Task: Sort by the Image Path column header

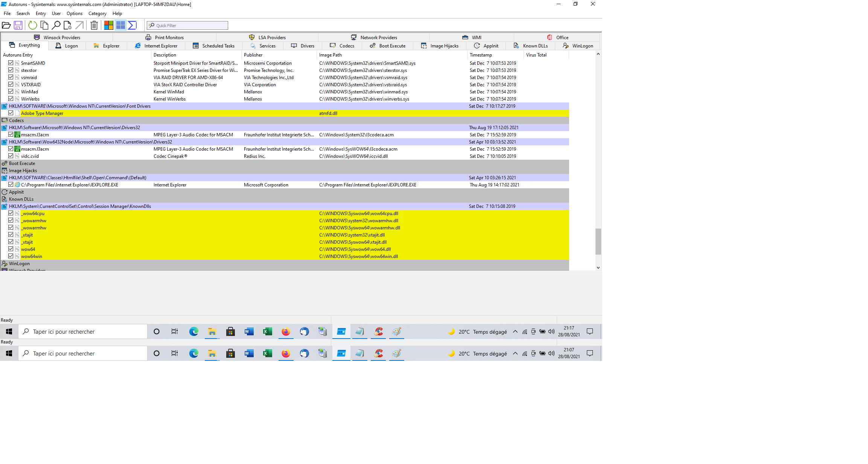Action: click(393, 55)
